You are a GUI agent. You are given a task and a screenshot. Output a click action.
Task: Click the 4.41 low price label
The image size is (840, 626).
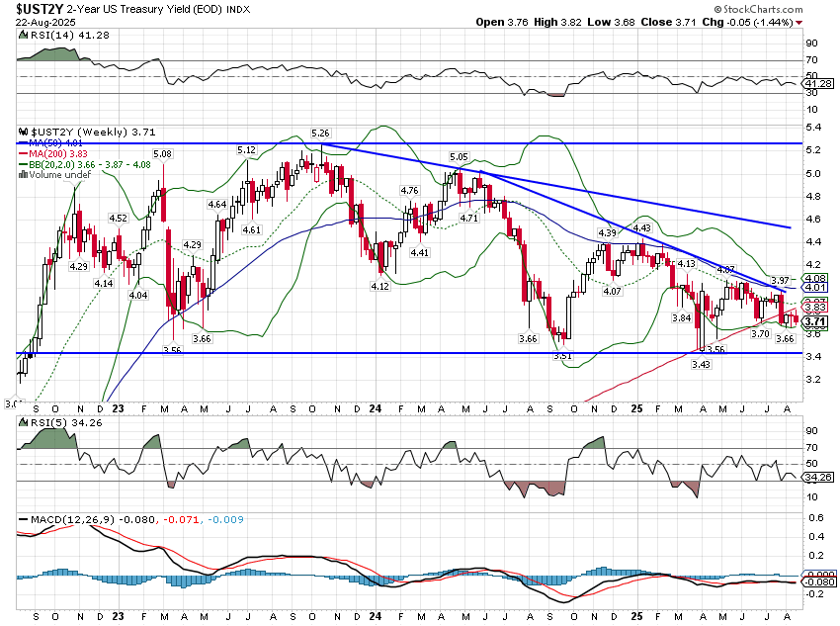pos(419,252)
